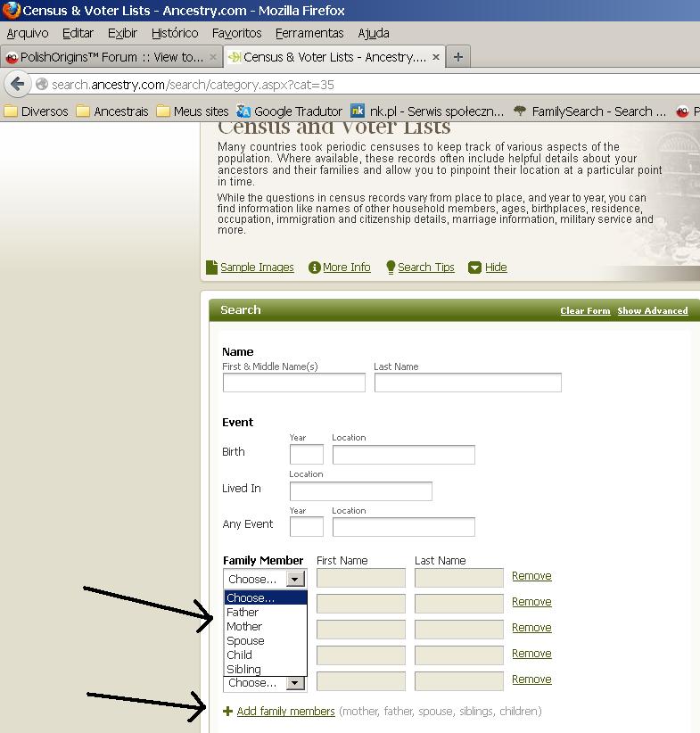
Task: Remove the fourth family member row
Action: click(x=531, y=653)
